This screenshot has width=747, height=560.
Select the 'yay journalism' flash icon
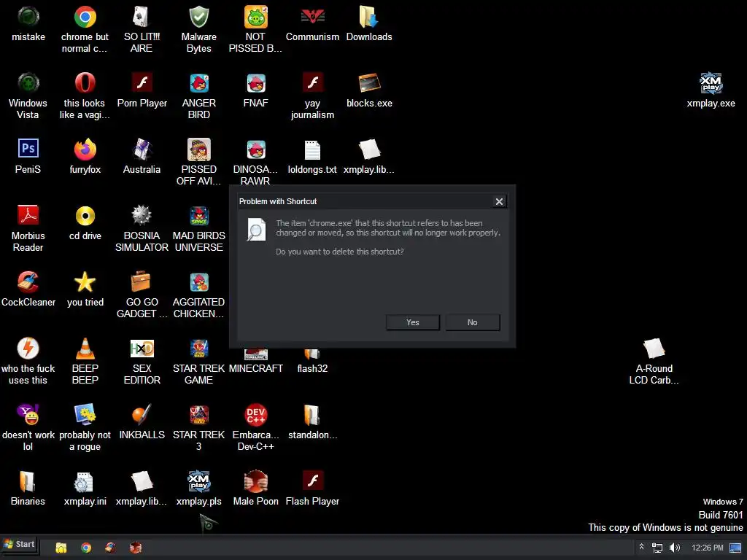(x=312, y=96)
